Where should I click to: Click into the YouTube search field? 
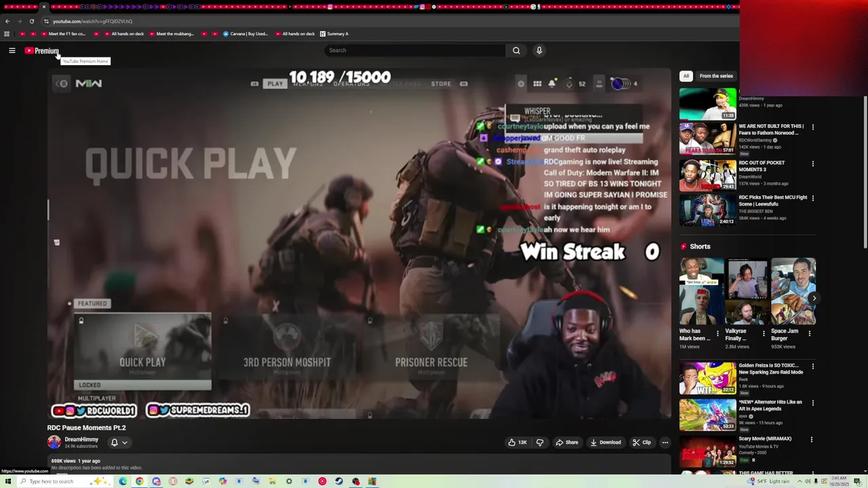click(415, 50)
